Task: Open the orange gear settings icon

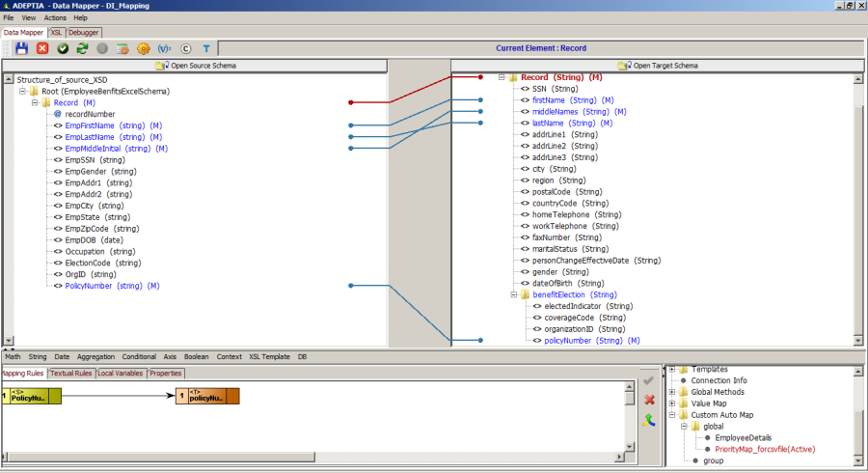Action: point(144,48)
